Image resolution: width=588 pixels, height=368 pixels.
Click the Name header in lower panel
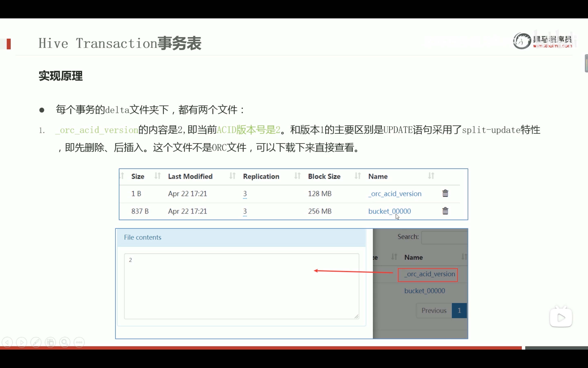click(x=413, y=257)
